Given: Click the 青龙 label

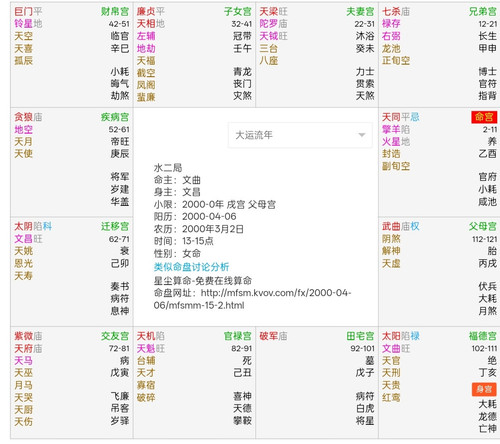Looking at the screenshot, I should 242,72.
